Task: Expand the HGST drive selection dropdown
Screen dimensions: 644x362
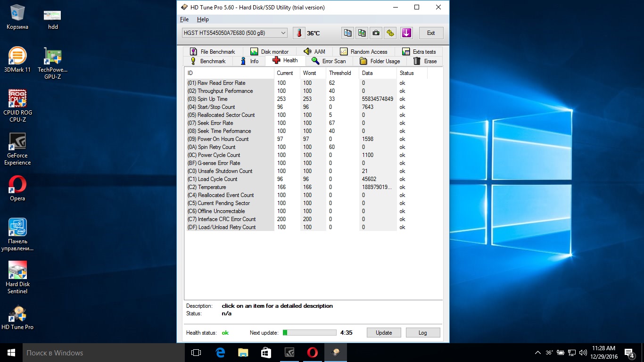Action: [283, 33]
